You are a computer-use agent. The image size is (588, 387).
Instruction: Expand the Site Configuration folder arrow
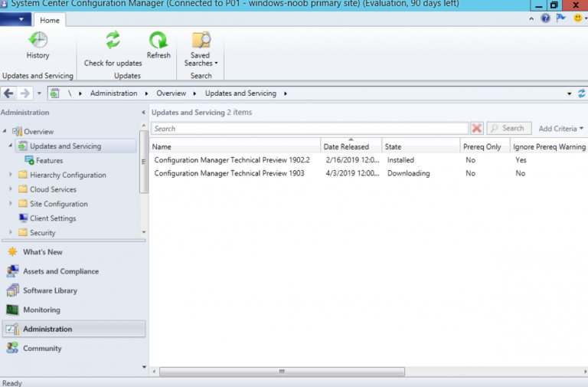(x=11, y=203)
